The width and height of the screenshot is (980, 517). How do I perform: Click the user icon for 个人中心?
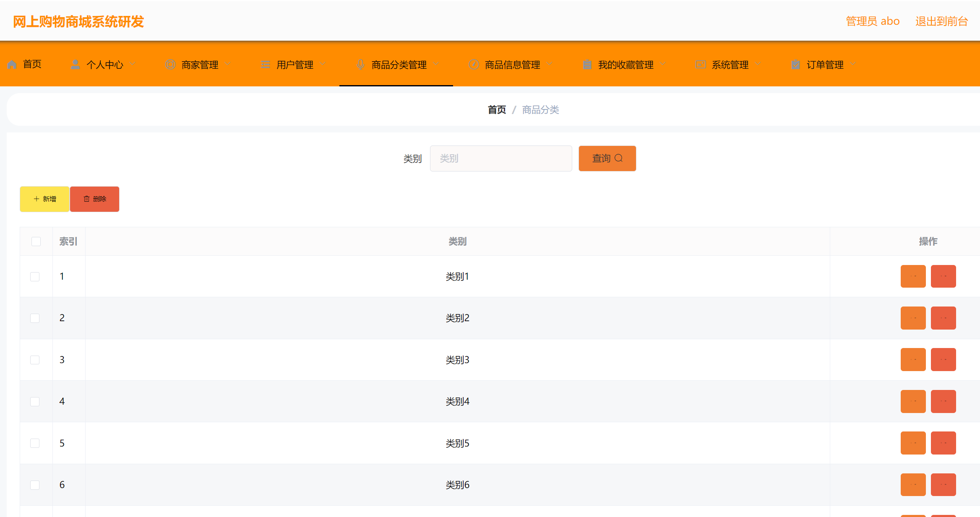pyautogui.click(x=76, y=65)
